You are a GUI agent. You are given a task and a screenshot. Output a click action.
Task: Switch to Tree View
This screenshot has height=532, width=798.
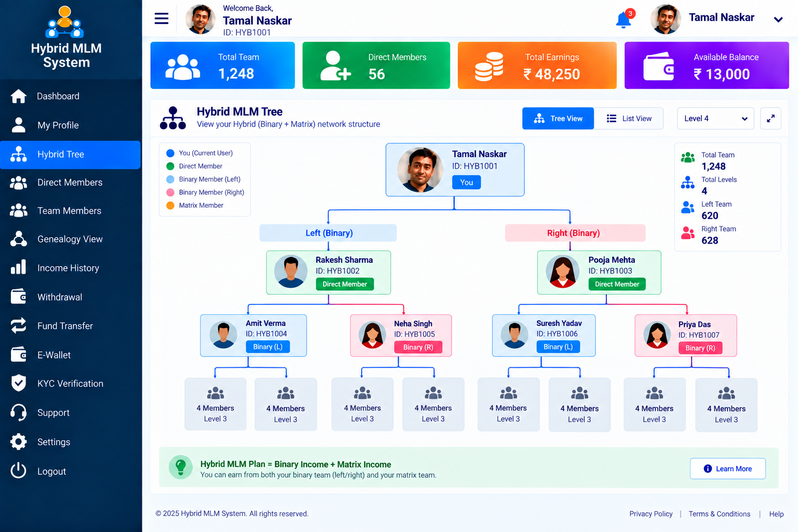(x=558, y=118)
